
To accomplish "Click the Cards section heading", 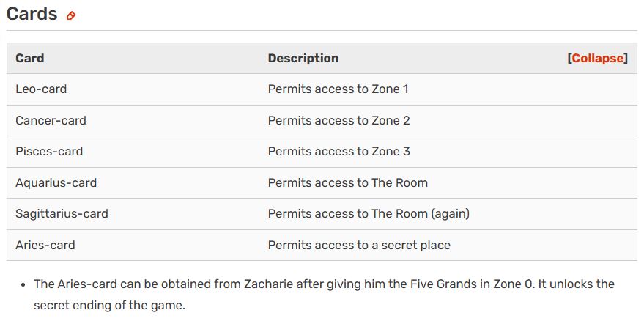I will 32,14.
